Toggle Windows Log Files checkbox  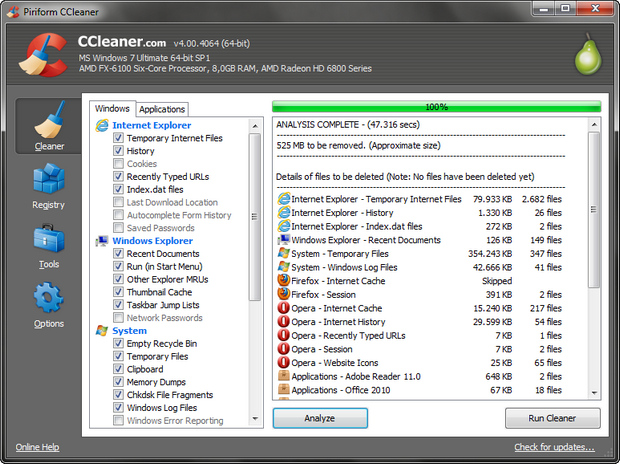pos(118,407)
